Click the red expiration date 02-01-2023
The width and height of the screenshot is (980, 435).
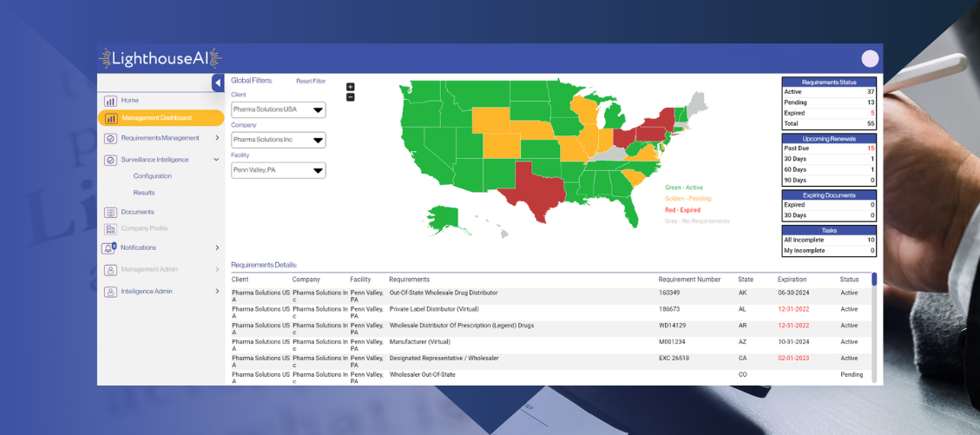[793, 359]
